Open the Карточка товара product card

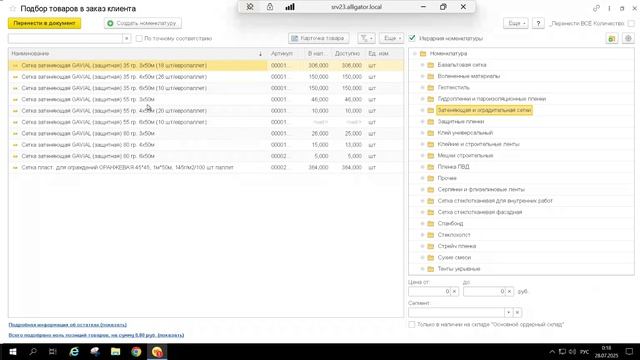point(318,38)
